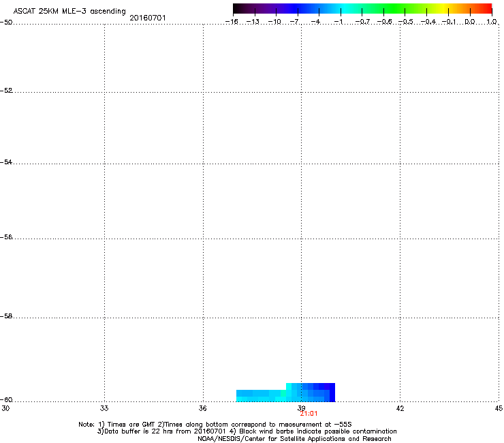Click the -10 color scale label

(x=274, y=22)
